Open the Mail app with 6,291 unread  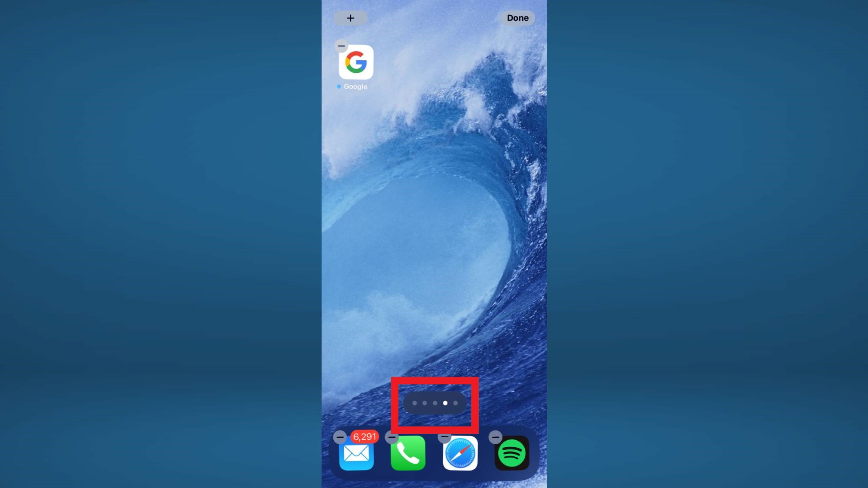tap(355, 453)
